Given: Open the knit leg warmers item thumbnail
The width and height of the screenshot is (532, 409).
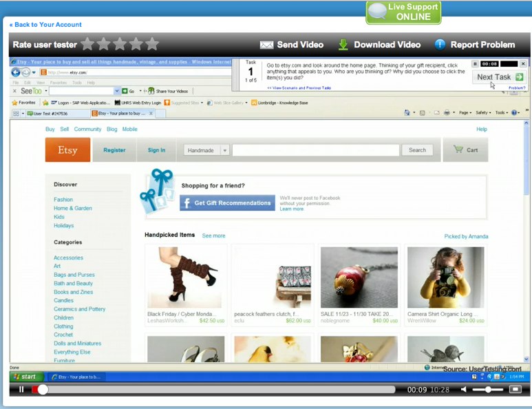Looking at the screenshot, I should coord(184,277).
